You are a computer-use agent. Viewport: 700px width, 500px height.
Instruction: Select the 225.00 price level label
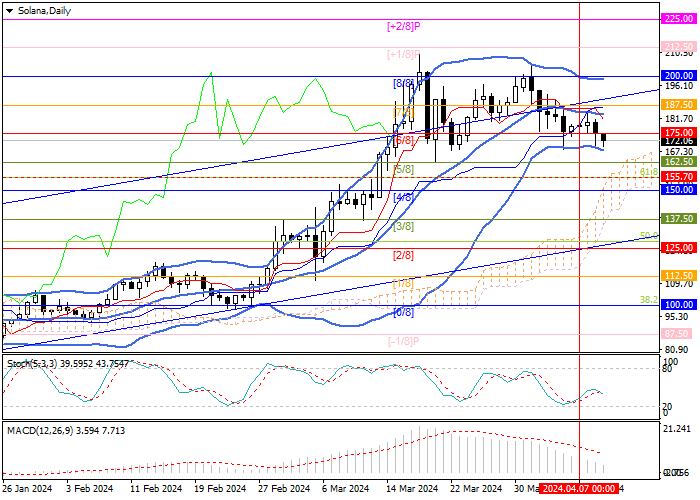tap(679, 19)
